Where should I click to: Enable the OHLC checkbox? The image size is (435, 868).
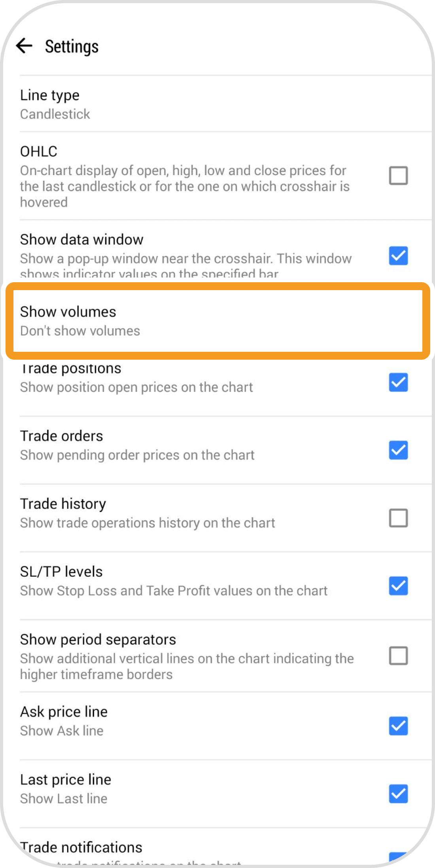[398, 175]
